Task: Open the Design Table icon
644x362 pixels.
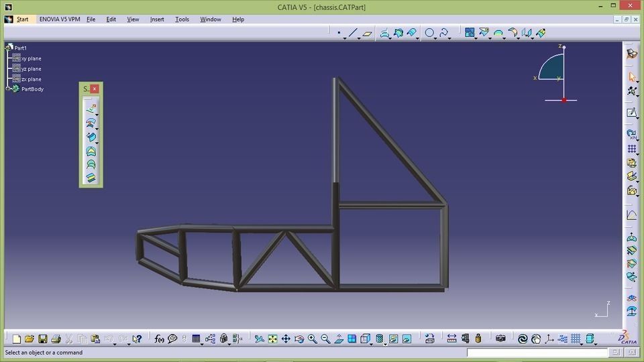Action: (196, 339)
